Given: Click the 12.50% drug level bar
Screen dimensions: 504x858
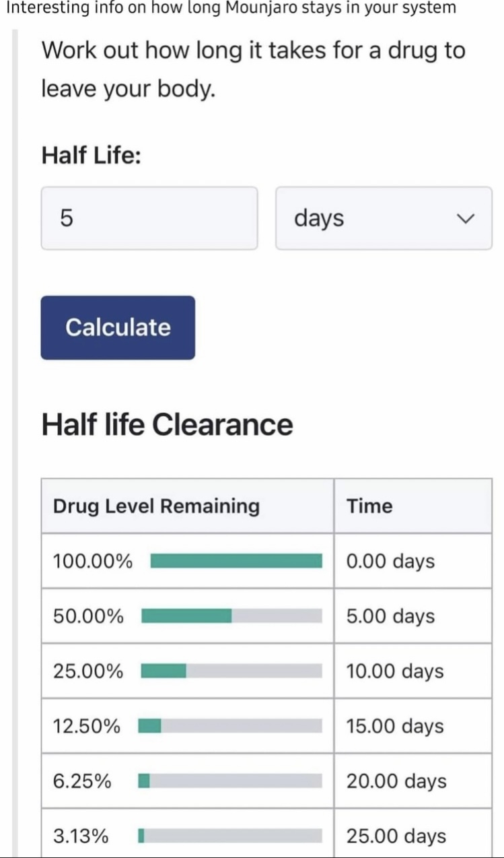Looking at the screenshot, I should [x=230, y=726].
